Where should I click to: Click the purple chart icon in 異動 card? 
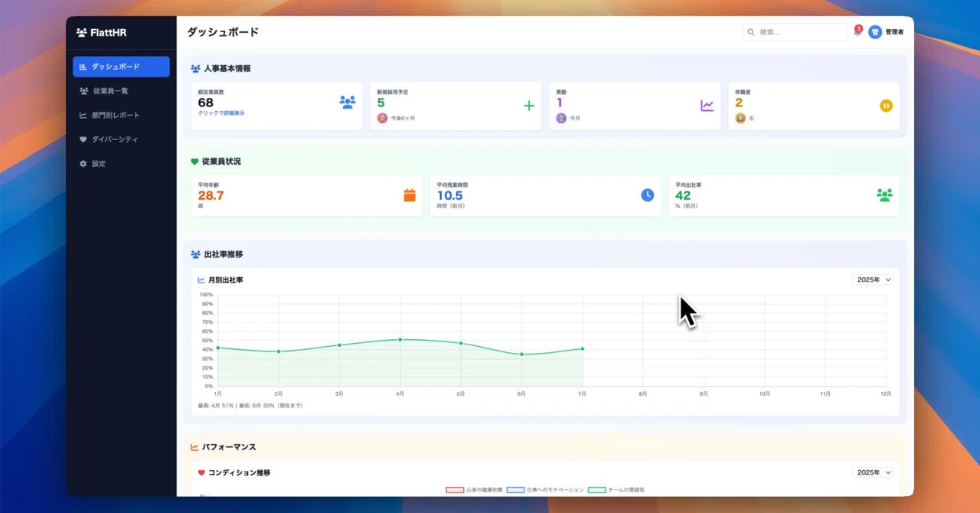pyautogui.click(x=707, y=106)
